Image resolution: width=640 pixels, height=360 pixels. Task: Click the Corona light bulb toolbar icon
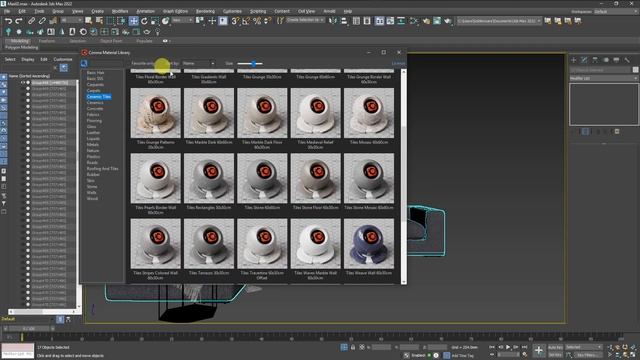pos(157,32)
